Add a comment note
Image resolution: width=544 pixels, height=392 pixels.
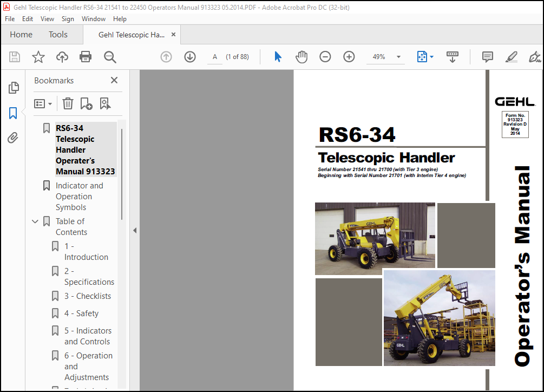tap(488, 57)
